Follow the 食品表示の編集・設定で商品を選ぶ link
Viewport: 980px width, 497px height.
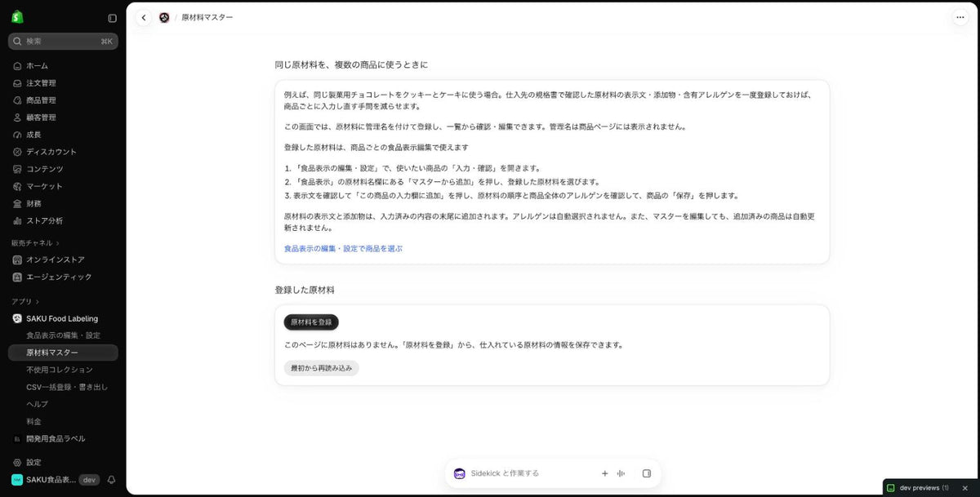[x=343, y=248]
